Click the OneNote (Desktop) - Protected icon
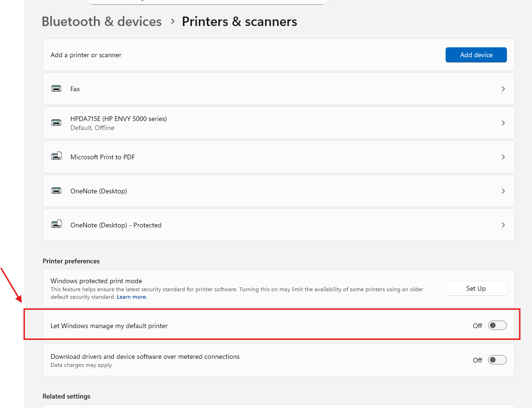The height and width of the screenshot is (408, 532). click(56, 225)
